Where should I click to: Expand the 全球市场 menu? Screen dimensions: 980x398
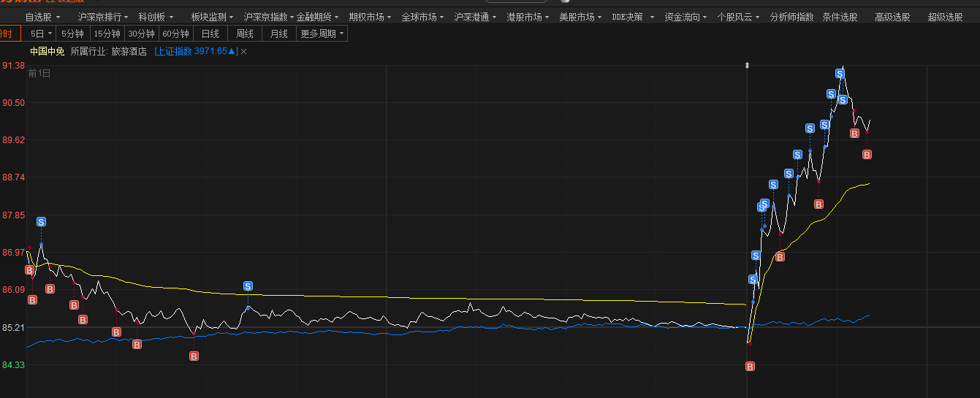[x=423, y=17]
